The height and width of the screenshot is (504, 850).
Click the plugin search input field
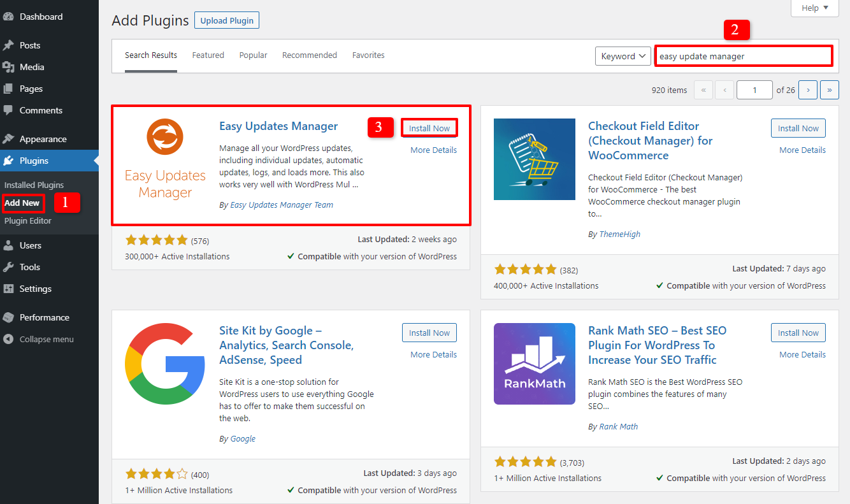pos(744,56)
